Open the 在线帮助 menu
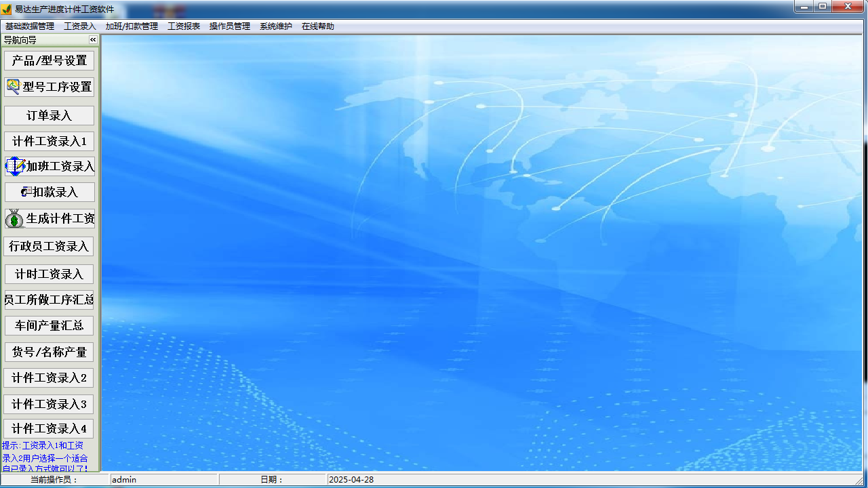The height and width of the screenshot is (488, 868). coord(318,26)
